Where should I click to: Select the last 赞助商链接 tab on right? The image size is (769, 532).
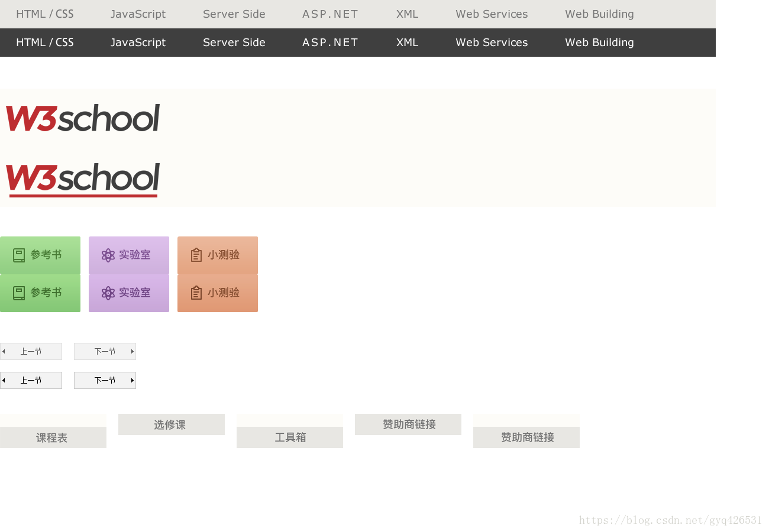526,437
